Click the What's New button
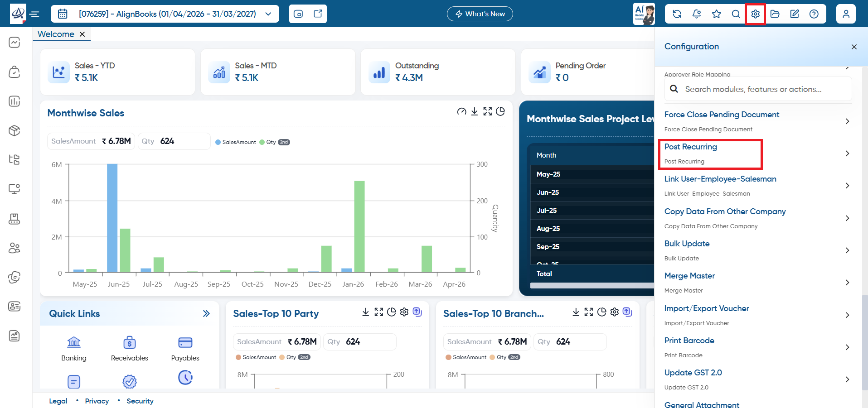 pyautogui.click(x=480, y=14)
